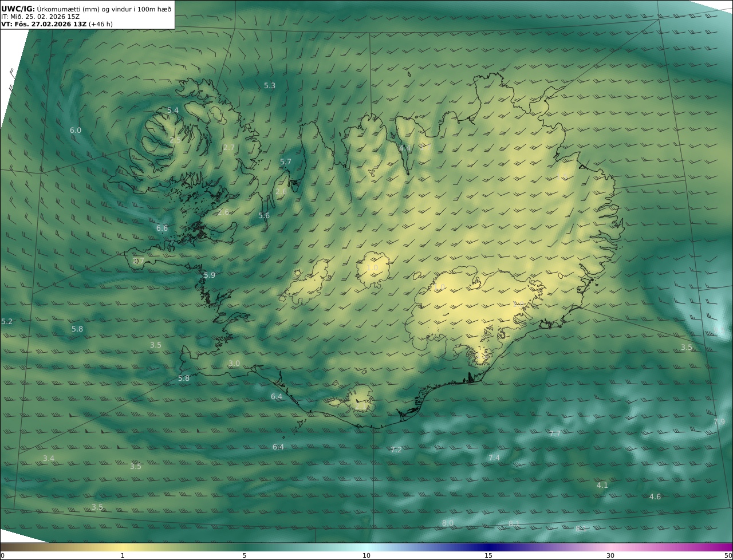Click the '5.9' value on the map
Viewport: 733px width, 560px height.
(210, 275)
